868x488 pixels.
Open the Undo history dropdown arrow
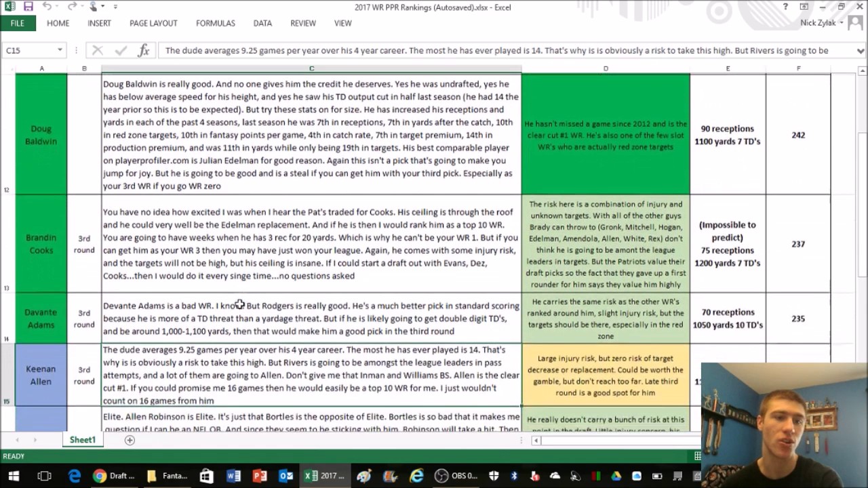57,7
